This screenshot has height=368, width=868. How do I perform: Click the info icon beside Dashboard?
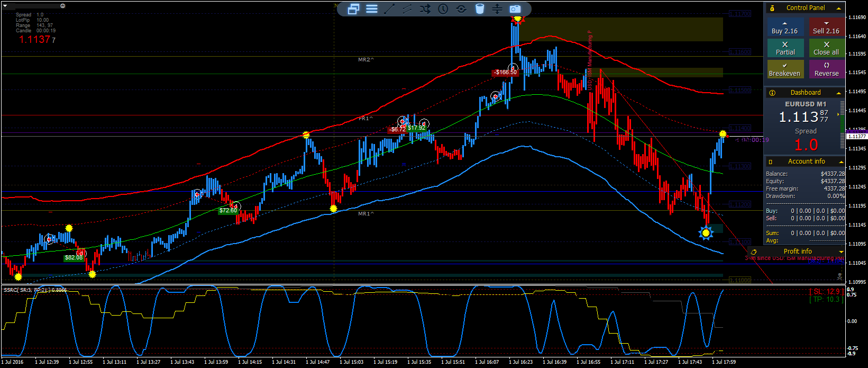[x=772, y=93]
